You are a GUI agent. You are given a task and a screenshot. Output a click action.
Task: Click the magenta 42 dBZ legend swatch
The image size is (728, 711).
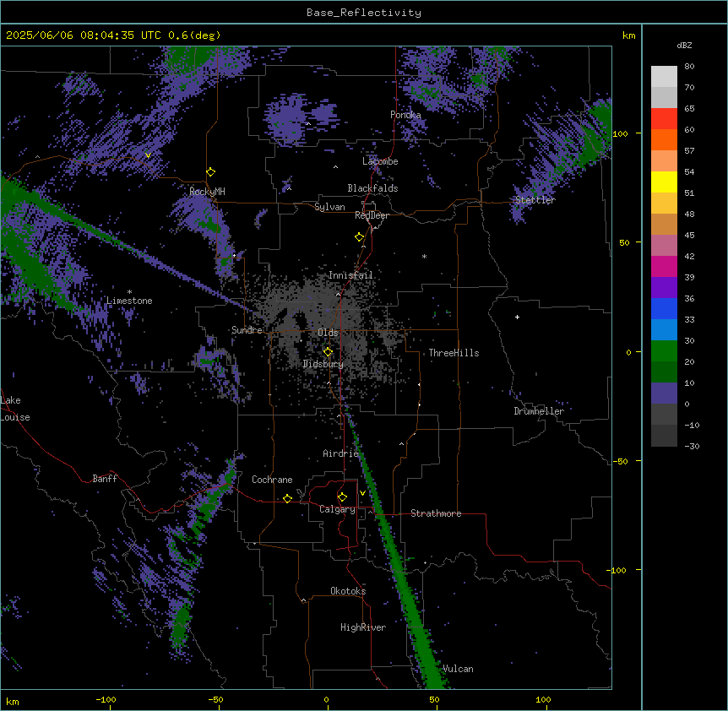click(x=664, y=266)
